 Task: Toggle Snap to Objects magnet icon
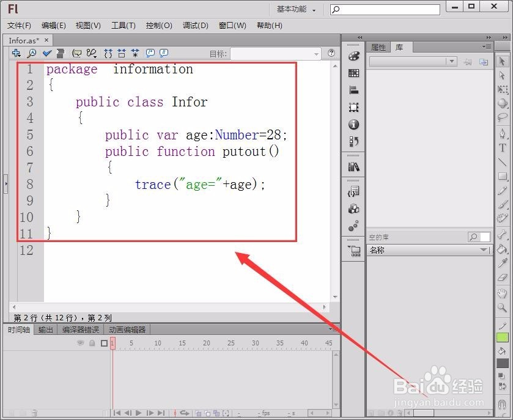(x=502, y=405)
